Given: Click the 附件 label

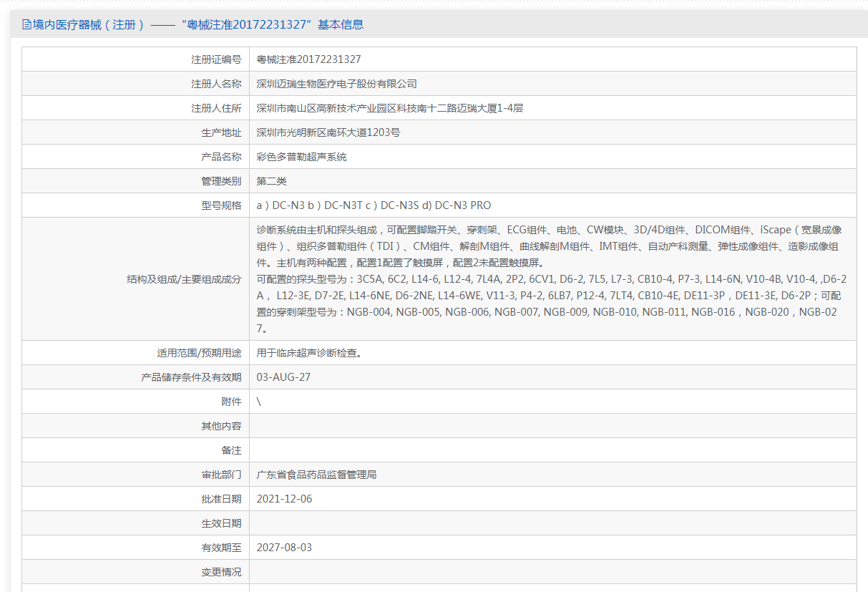Looking at the screenshot, I should (231, 402).
